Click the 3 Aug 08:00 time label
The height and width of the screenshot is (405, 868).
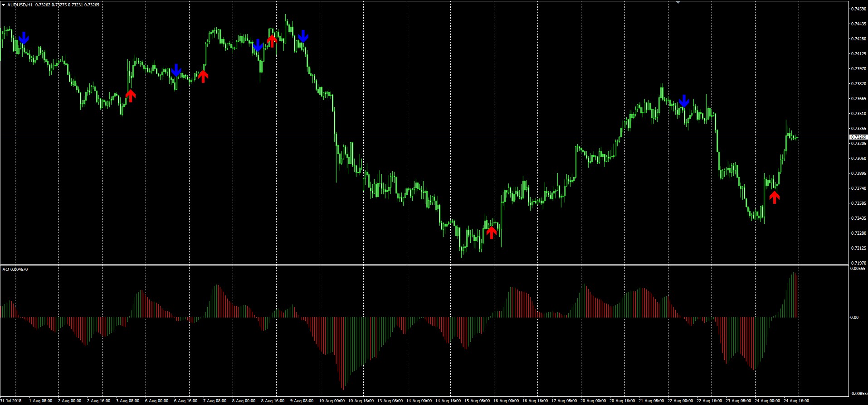[x=127, y=401]
